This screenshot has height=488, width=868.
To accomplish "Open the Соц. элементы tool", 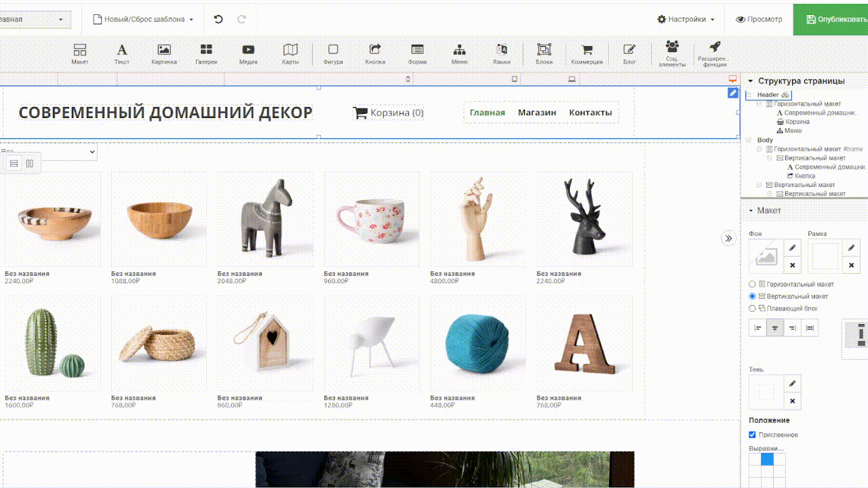I will point(671,52).
